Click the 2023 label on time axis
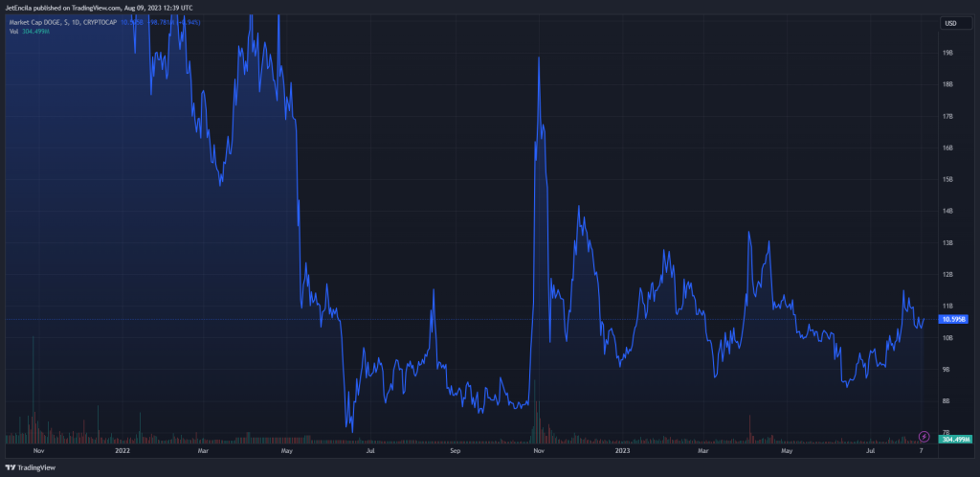Screen dimensions: 980x477 pyautogui.click(x=622, y=449)
